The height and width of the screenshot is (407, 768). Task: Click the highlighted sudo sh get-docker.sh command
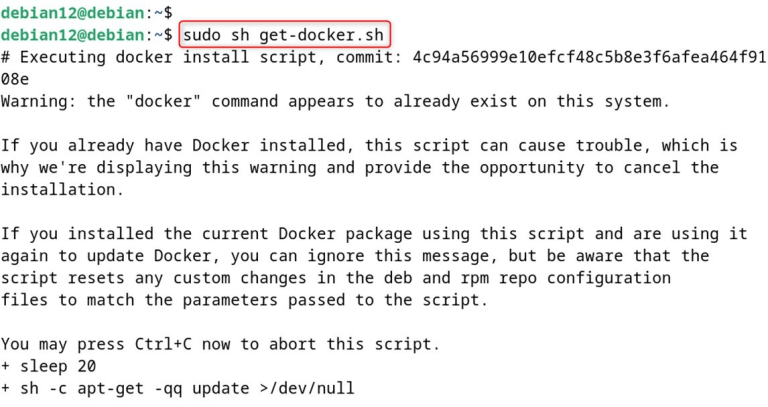(284, 35)
